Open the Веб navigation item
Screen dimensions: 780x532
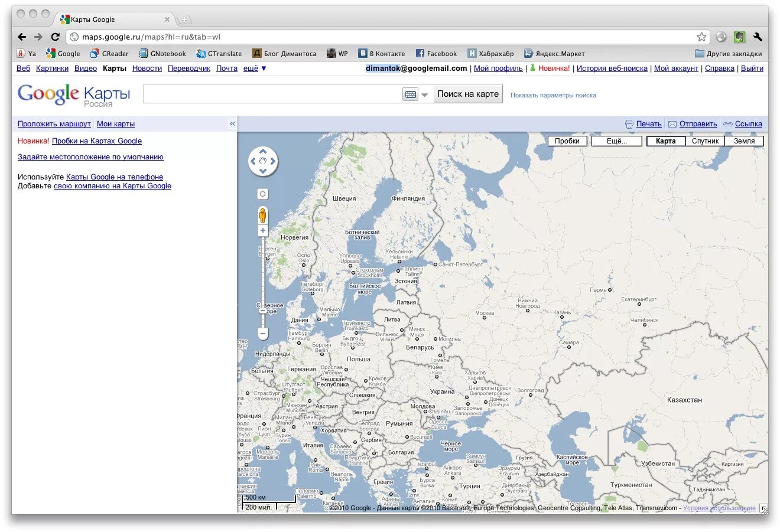coord(23,68)
